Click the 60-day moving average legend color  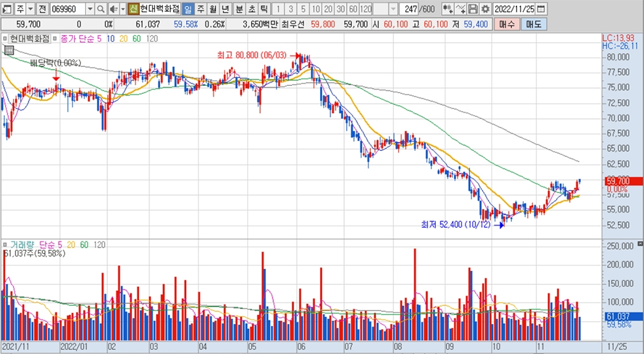click(x=137, y=39)
